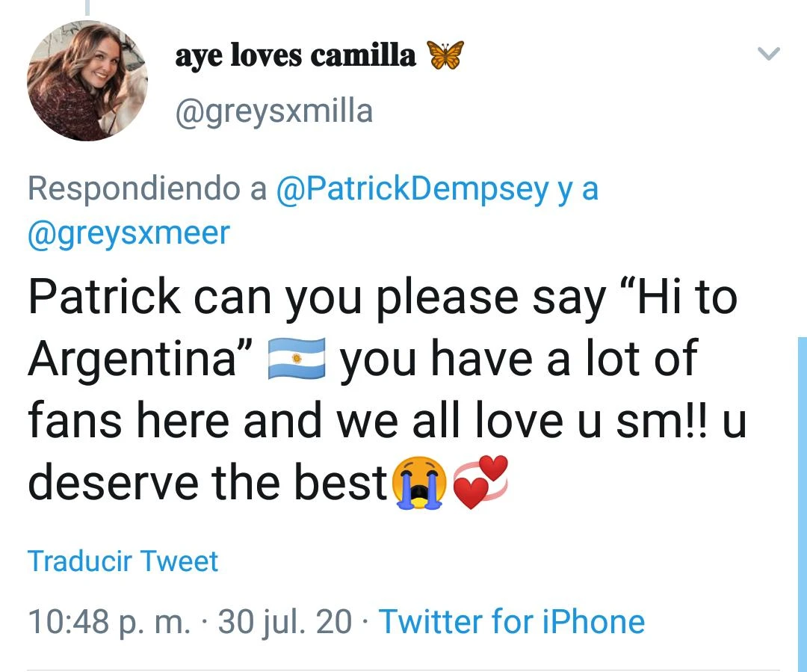Screen dimensions: 807x672
Task: Click the word "Patrick" starting the tweet
Action: tap(104, 297)
